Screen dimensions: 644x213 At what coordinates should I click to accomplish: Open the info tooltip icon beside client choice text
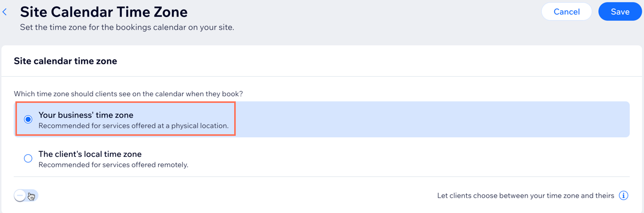(x=623, y=196)
